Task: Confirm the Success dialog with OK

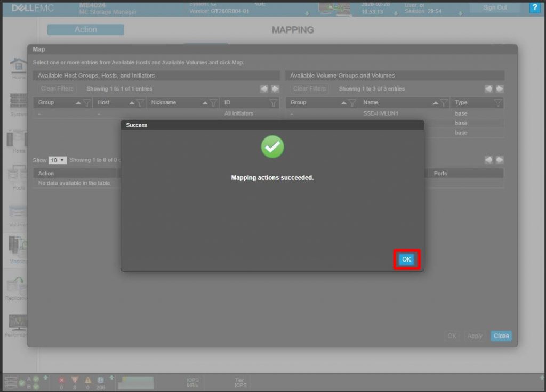Action: pos(406,259)
